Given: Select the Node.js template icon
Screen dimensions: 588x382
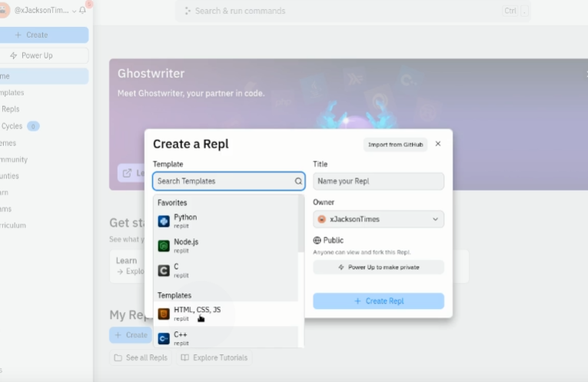Looking at the screenshot, I should pyautogui.click(x=164, y=246).
